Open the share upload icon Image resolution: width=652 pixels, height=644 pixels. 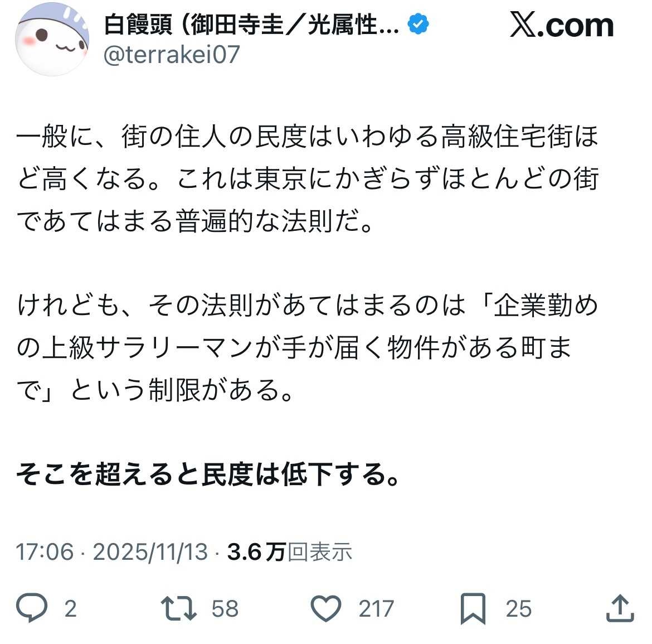620,608
